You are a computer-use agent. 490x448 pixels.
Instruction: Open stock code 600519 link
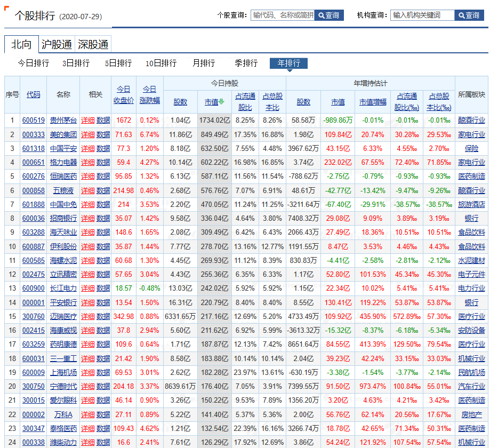(34, 121)
